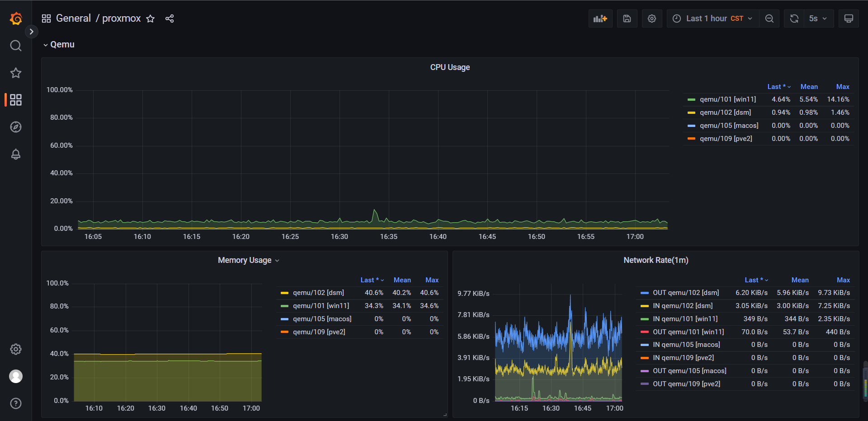This screenshot has width=868, height=421.
Task: Expand the sidebar navigation arrow
Action: pyautogui.click(x=31, y=32)
